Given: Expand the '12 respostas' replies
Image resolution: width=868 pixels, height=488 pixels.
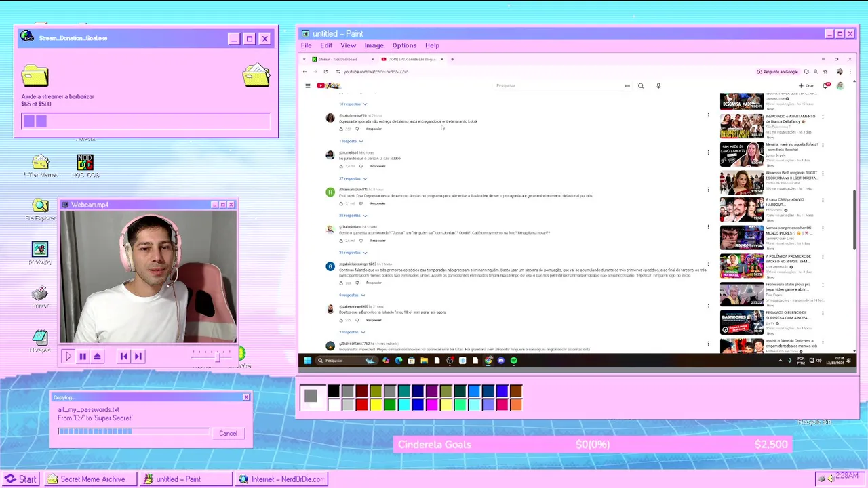Looking at the screenshot, I should coord(353,104).
